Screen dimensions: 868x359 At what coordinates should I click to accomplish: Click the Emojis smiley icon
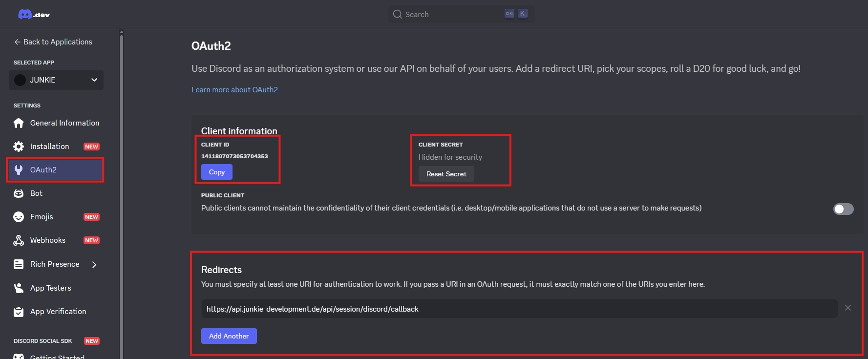19,217
